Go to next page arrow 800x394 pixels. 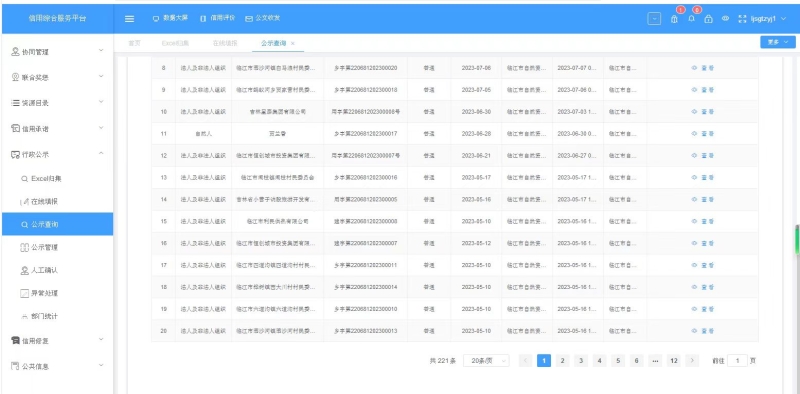tap(692, 361)
